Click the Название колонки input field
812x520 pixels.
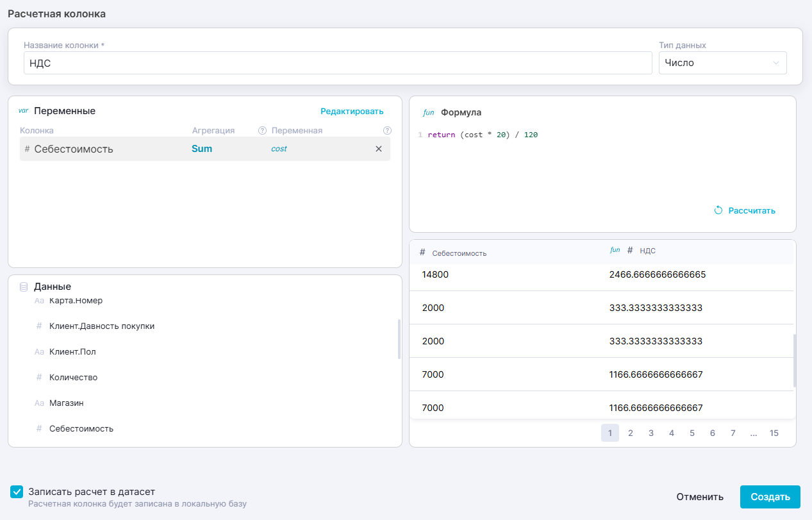pyautogui.click(x=337, y=63)
